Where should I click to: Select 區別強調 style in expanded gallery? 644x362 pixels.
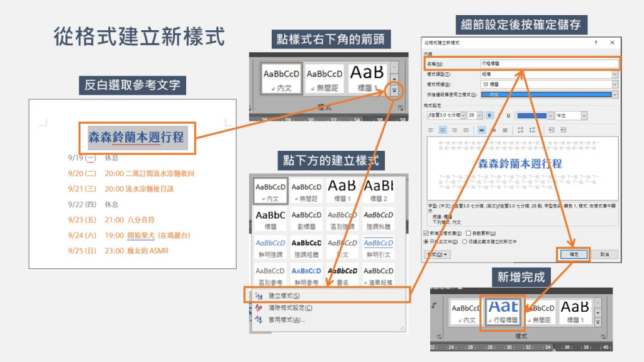[x=343, y=219]
